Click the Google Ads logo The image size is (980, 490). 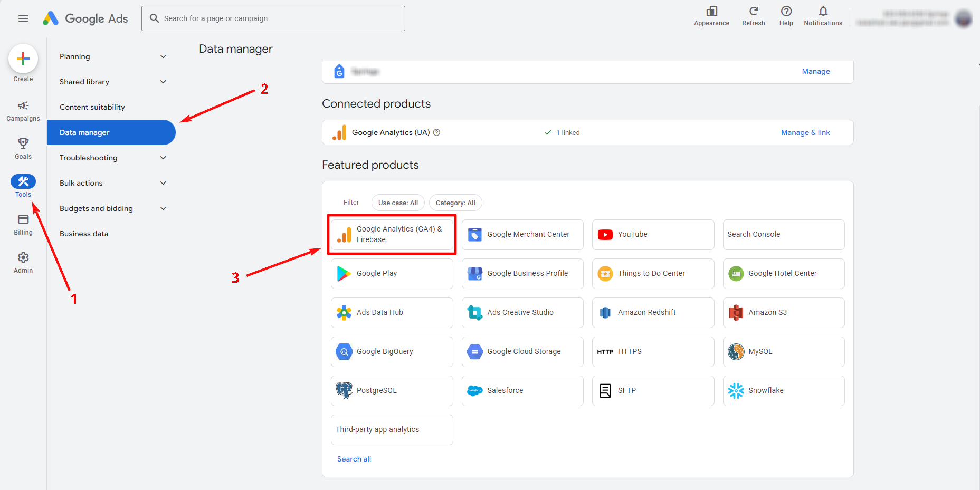[85, 18]
